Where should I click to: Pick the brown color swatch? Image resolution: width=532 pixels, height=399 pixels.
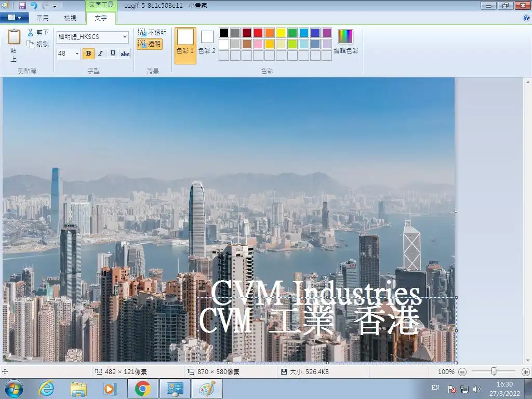point(247,44)
